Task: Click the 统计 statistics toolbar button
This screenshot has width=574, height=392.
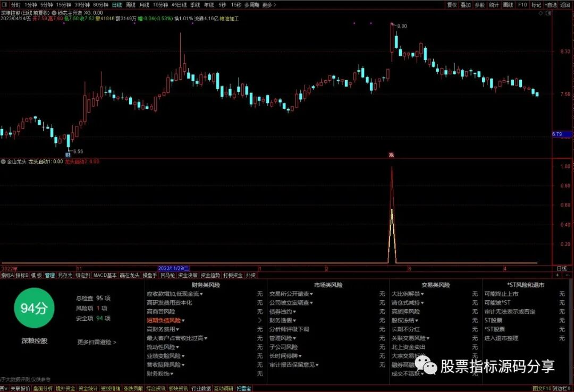Action: coord(494,5)
